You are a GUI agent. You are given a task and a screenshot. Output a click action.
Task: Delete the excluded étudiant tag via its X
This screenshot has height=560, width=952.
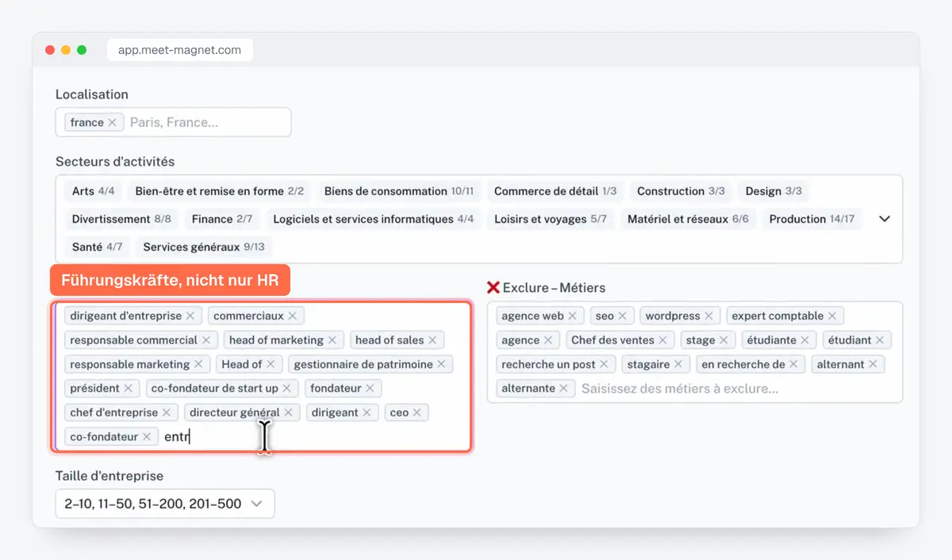(x=880, y=340)
